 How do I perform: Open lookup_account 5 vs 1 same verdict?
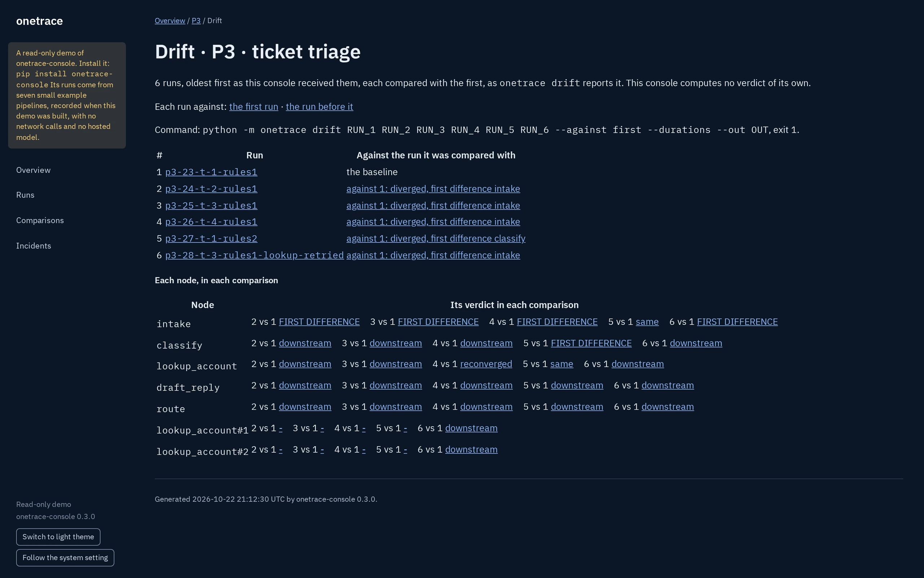(x=562, y=364)
